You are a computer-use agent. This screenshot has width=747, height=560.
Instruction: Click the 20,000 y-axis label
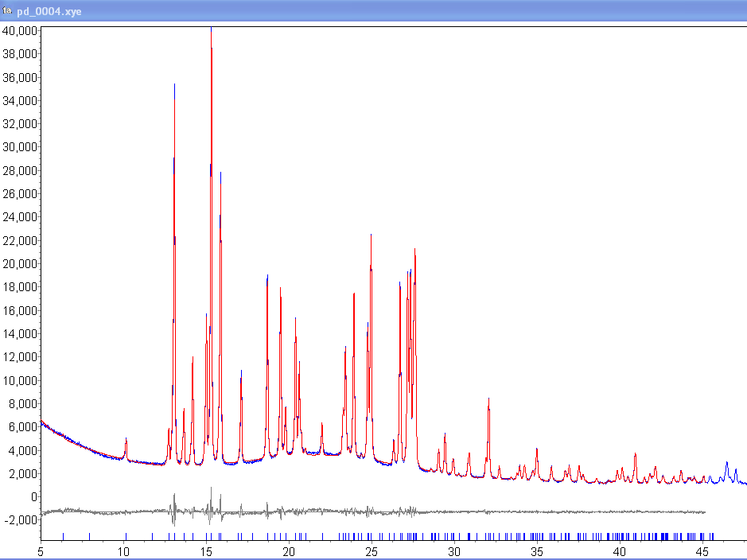point(20,264)
